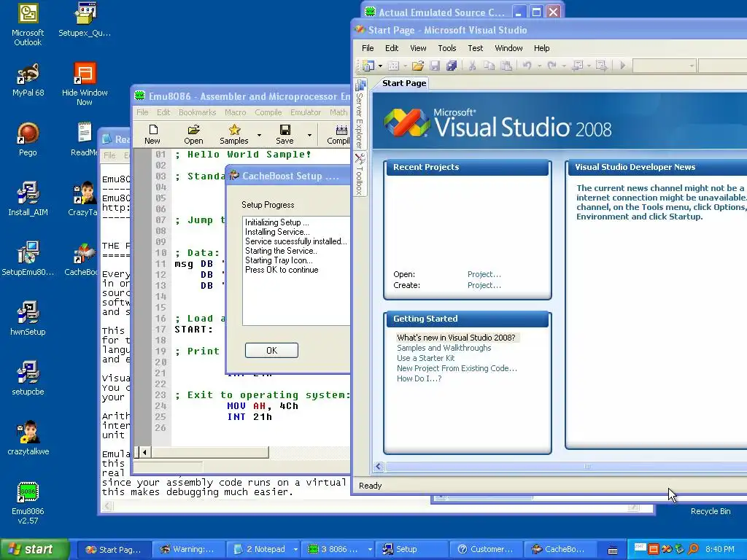The height and width of the screenshot is (560, 747).
Task: Switch to the 3 8086 taskbar group
Action: (338, 549)
